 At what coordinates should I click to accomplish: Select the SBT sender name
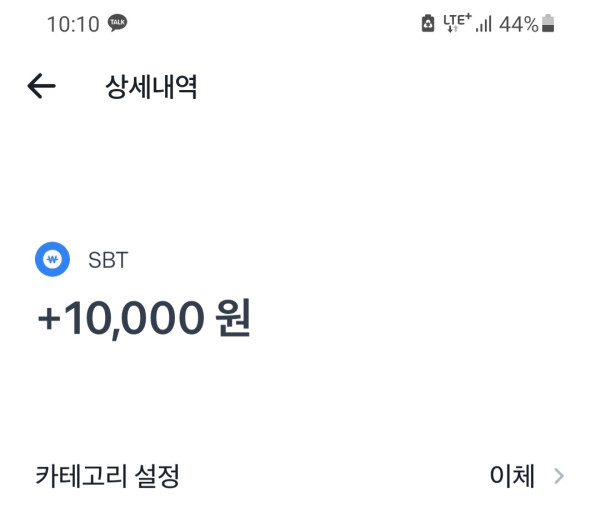pos(108,260)
